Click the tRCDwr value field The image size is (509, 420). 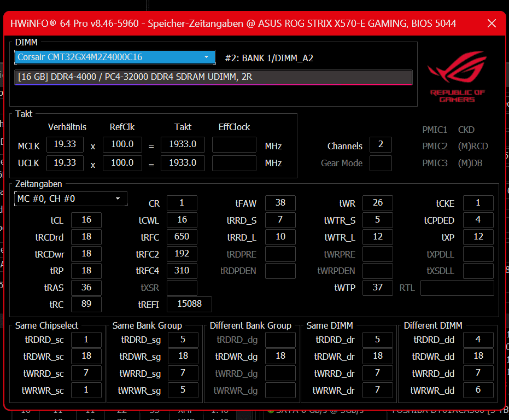[x=86, y=254]
